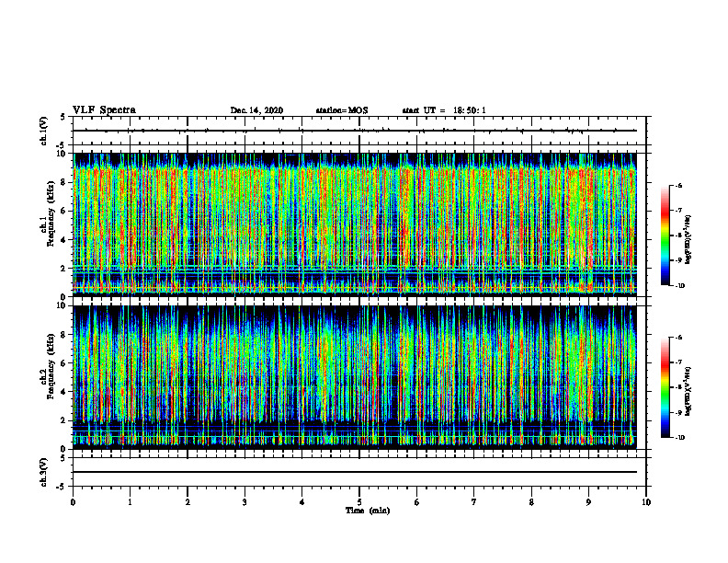
Task: Click the -6 tick of the ch.1 color bar
Action: [678, 185]
